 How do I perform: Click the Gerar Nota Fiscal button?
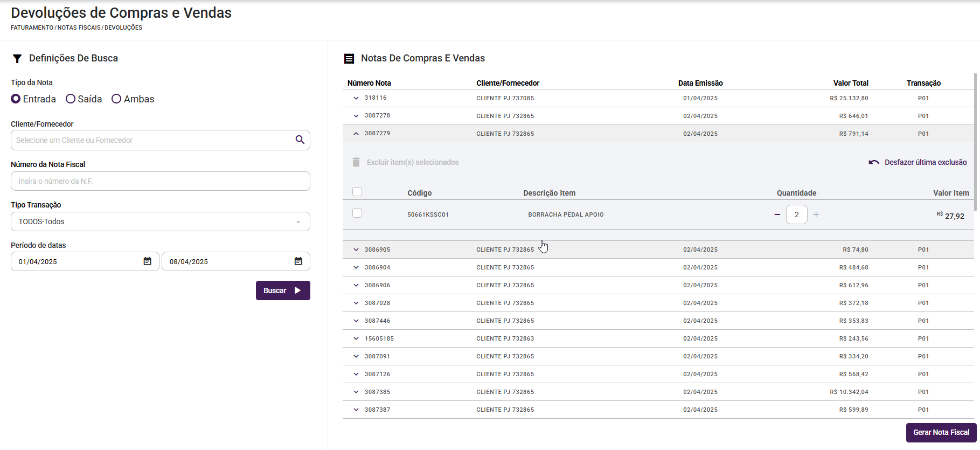coord(941,432)
